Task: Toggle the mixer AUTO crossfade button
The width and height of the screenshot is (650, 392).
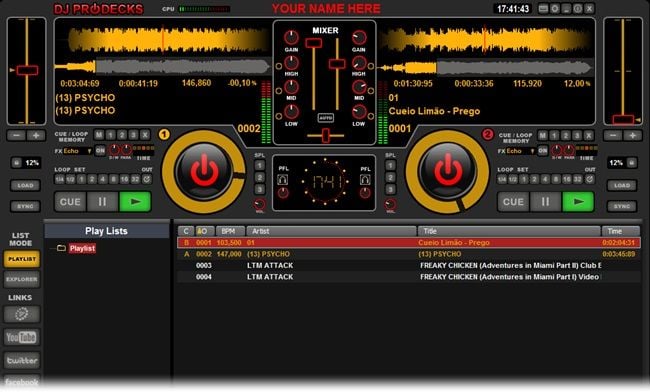Action: pos(326,118)
